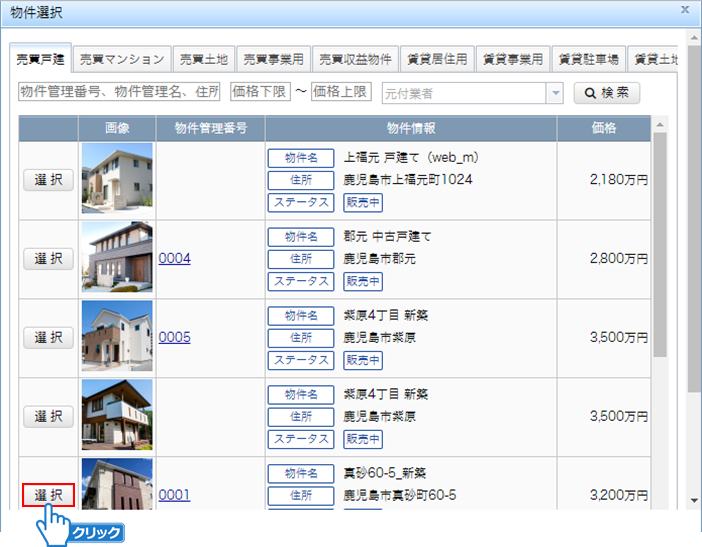Click 選択 for property 0004

48,258
